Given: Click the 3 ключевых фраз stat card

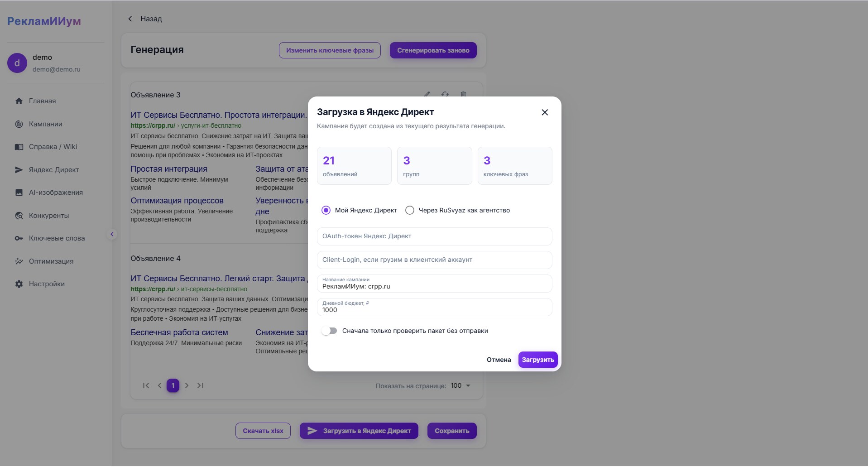Looking at the screenshot, I should (515, 166).
